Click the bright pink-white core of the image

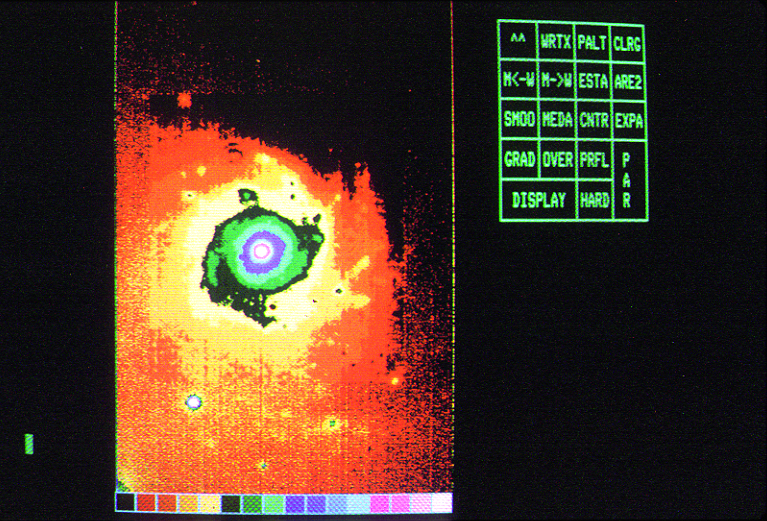[x=261, y=251]
